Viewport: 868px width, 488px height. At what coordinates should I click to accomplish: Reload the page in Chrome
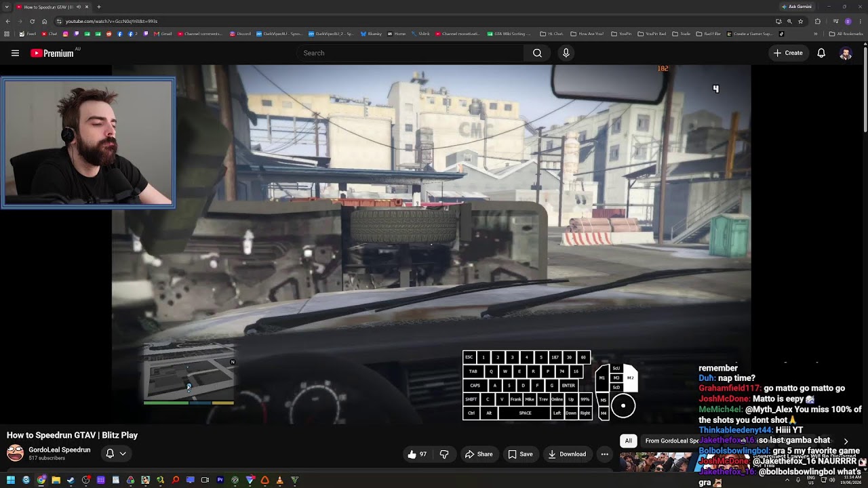point(32,21)
